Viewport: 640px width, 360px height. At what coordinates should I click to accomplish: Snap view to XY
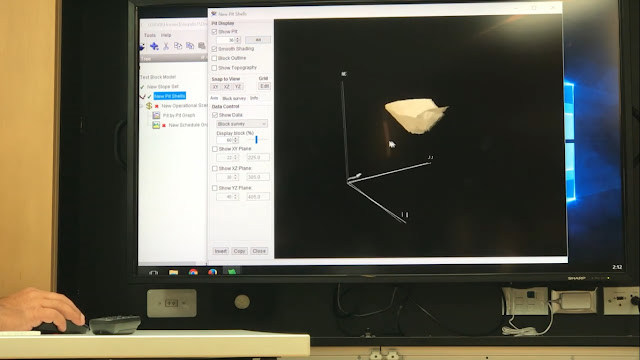215,87
